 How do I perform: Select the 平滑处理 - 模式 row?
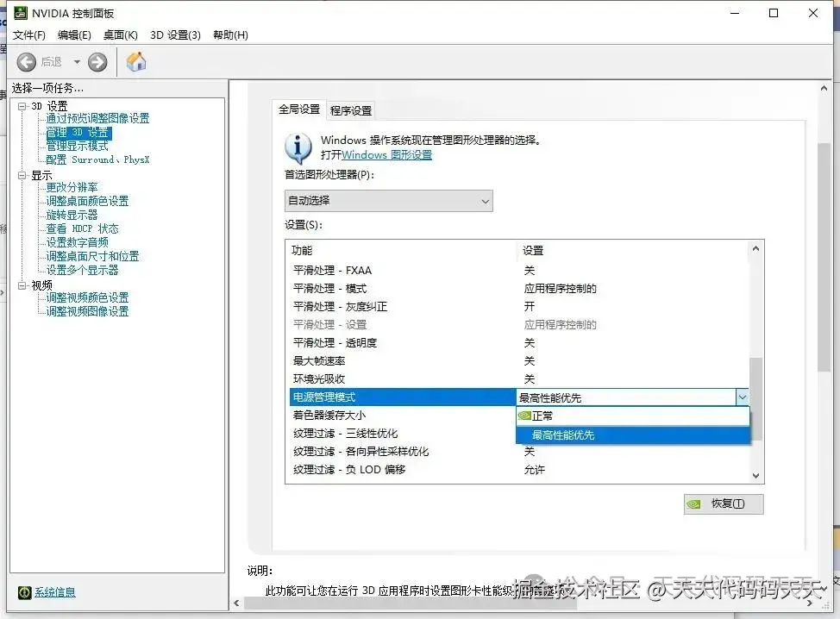tap(518, 289)
